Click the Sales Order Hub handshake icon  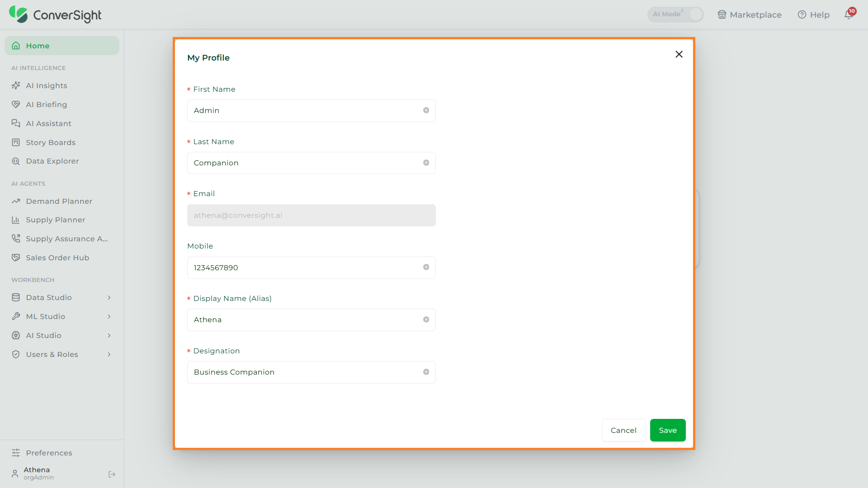[x=16, y=258]
